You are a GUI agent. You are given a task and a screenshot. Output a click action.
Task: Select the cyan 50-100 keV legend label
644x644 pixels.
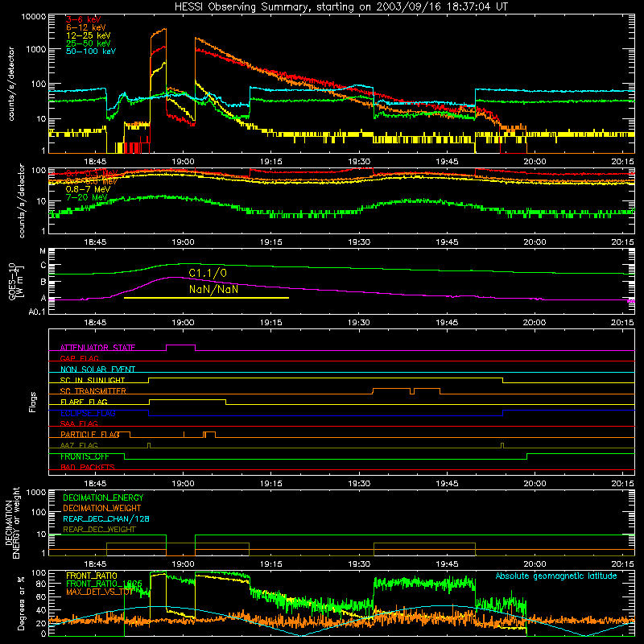tap(91, 52)
